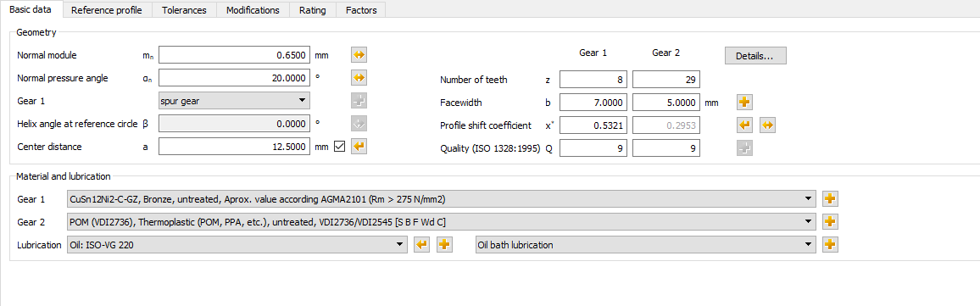Image resolution: width=980 pixels, height=306 pixels.
Task: Click plus icon next to Facewidth fields
Action: (x=745, y=102)
